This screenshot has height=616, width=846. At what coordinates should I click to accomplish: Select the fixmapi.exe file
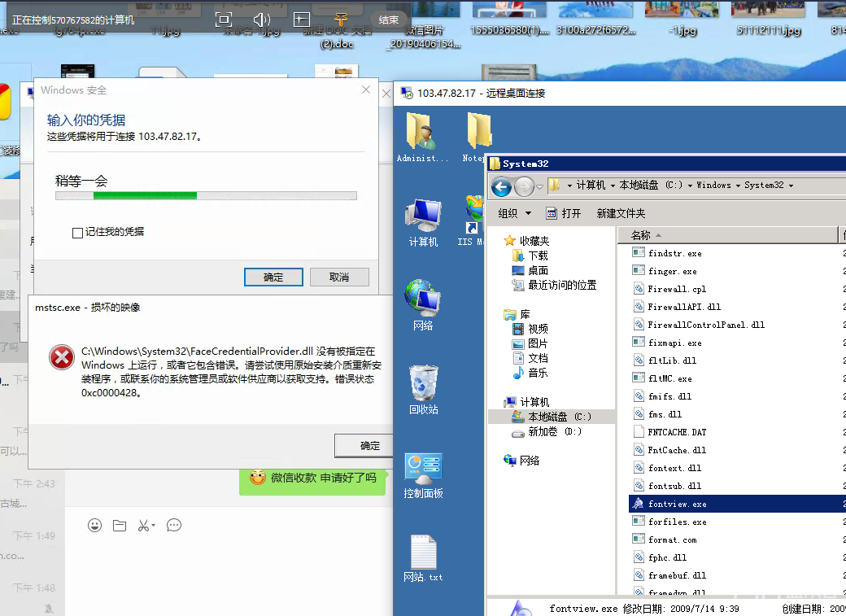[667, 343]
